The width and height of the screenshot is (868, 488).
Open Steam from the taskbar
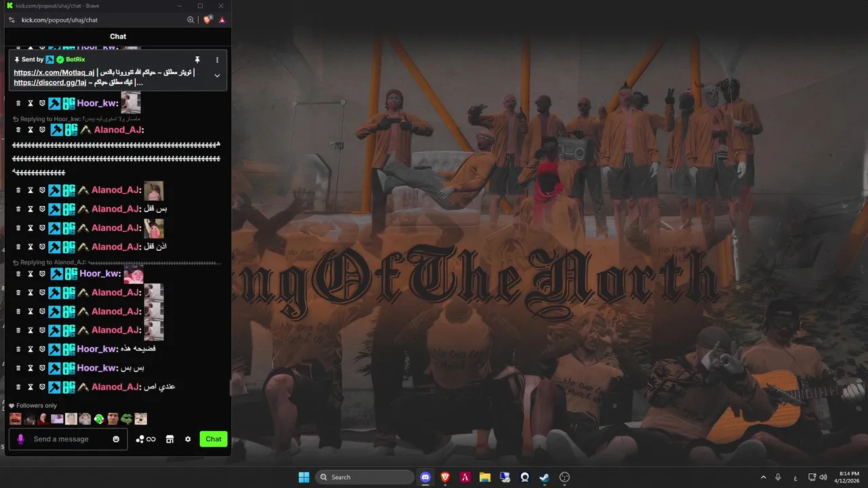point(545,477)
